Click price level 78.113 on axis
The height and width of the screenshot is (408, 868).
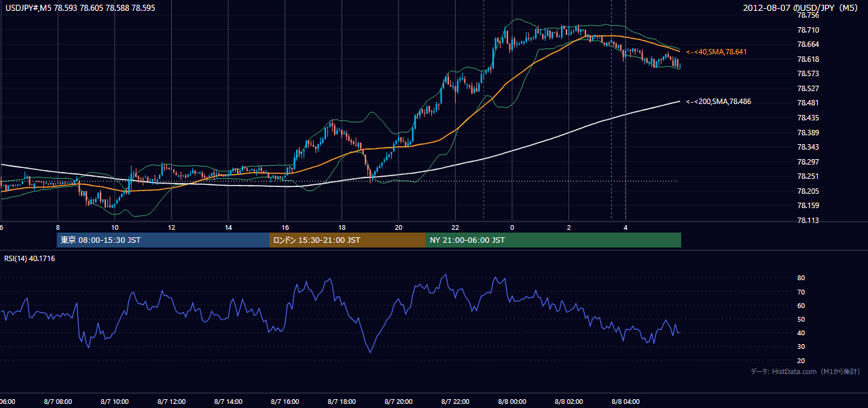click(x=808, y=220)
